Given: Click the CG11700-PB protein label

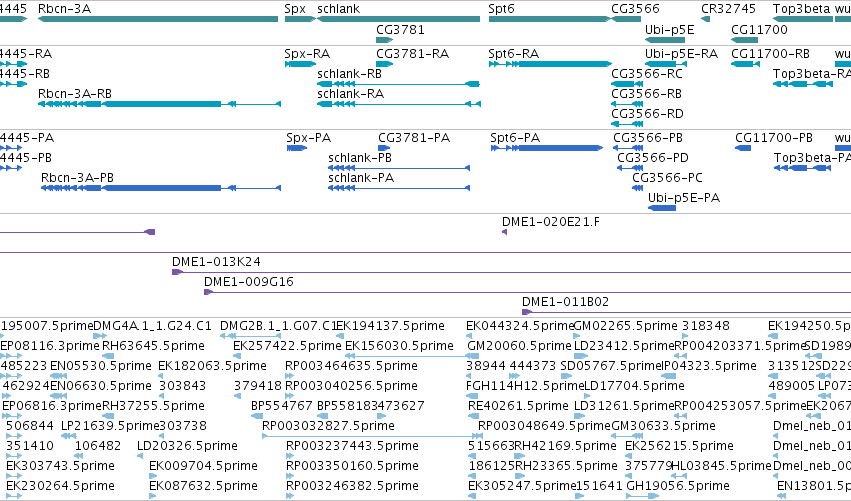Looking at the screenshot, I should tap(774, 138).
